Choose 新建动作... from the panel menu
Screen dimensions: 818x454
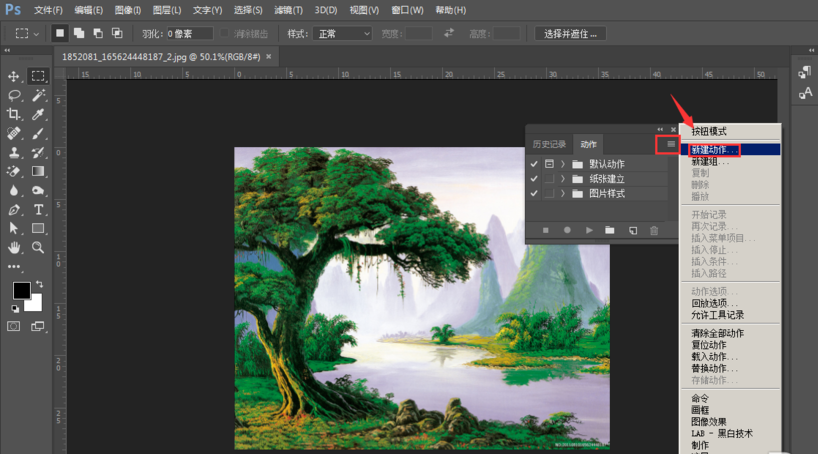(730, 150)
